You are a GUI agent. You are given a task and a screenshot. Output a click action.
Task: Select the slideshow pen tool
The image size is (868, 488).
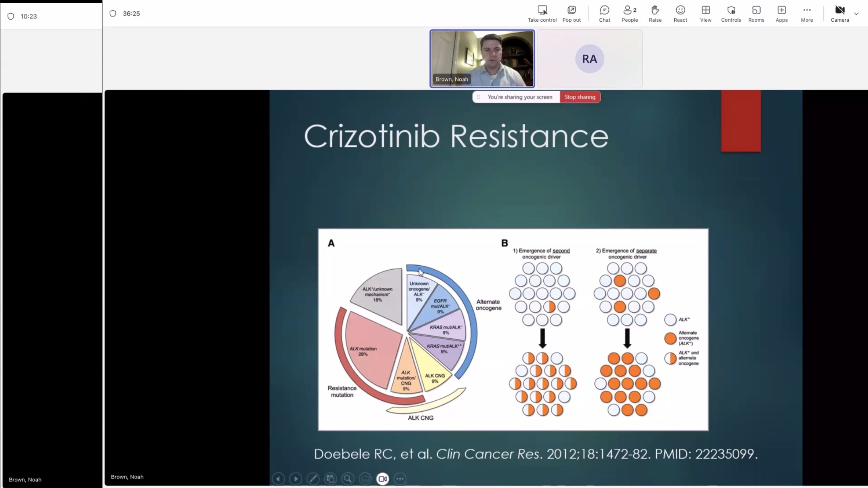[313, 479]
